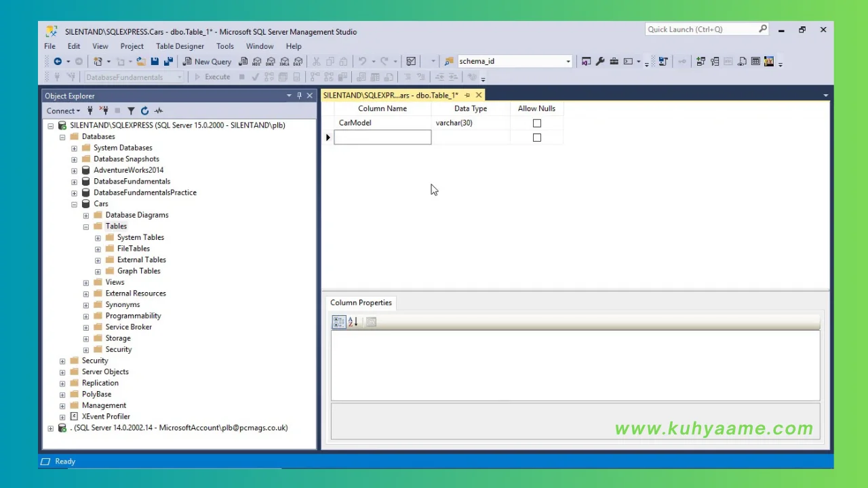This screenshot has height=488, width=868.
Task: Close the dbo.Table_1 tab with X
Action: click(479, 96)
